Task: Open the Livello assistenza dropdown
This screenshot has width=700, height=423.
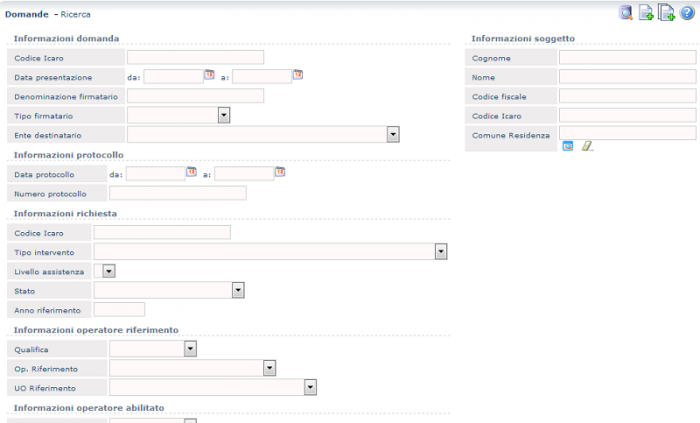Action: click(x=109, y=270)
